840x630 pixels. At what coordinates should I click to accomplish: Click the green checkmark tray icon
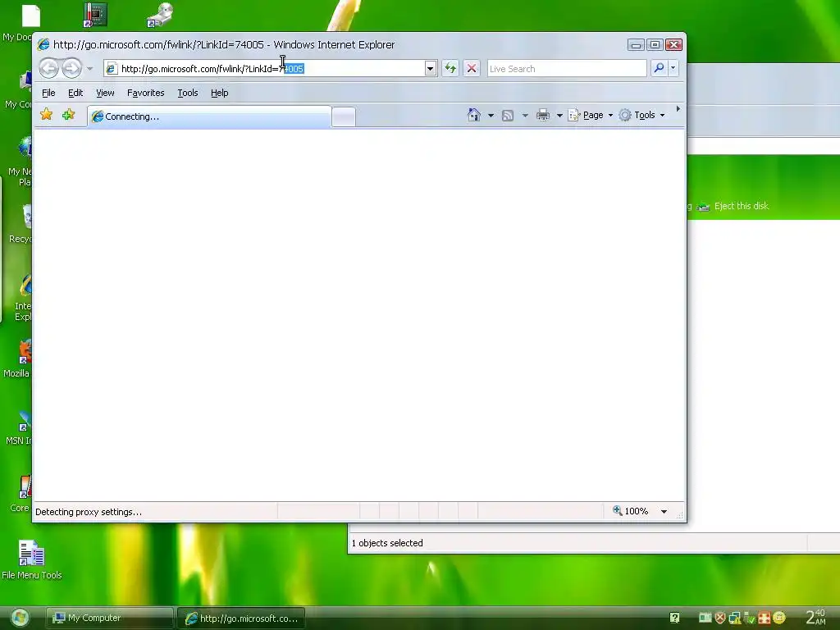tap(750, 618)
